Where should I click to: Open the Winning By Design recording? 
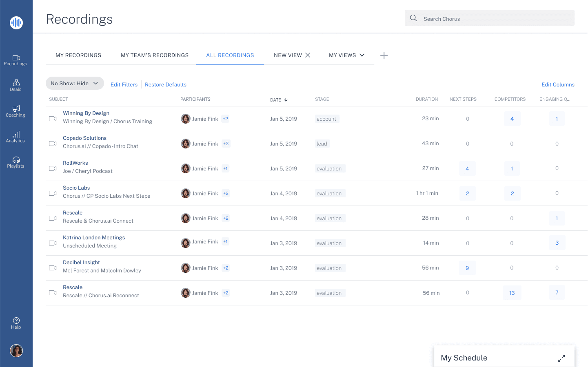click(86, 113)
